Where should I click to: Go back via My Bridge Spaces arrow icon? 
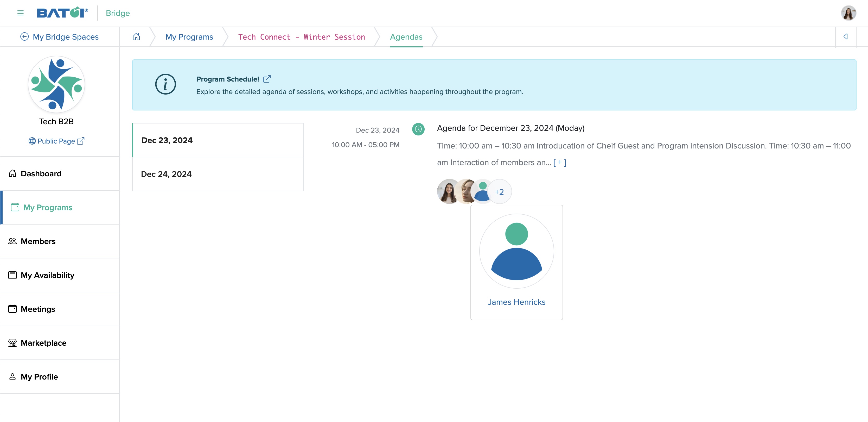click(24, 36)
